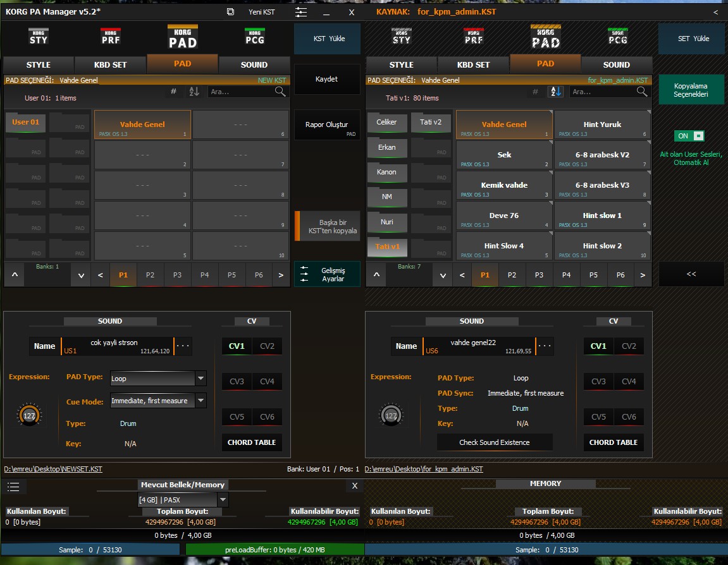Toggle the Başka bir KST'ten kopyala option
The image size is (728, 565).
328,226
